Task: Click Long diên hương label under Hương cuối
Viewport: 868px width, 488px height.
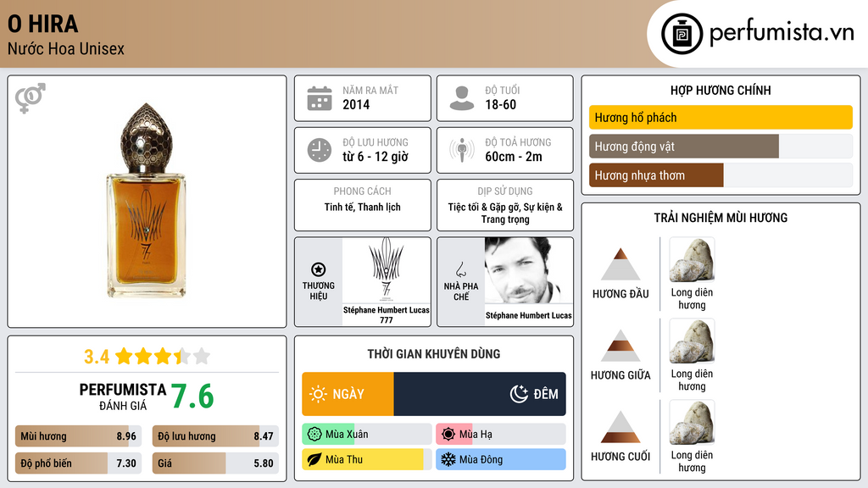Action: [692, 462]
